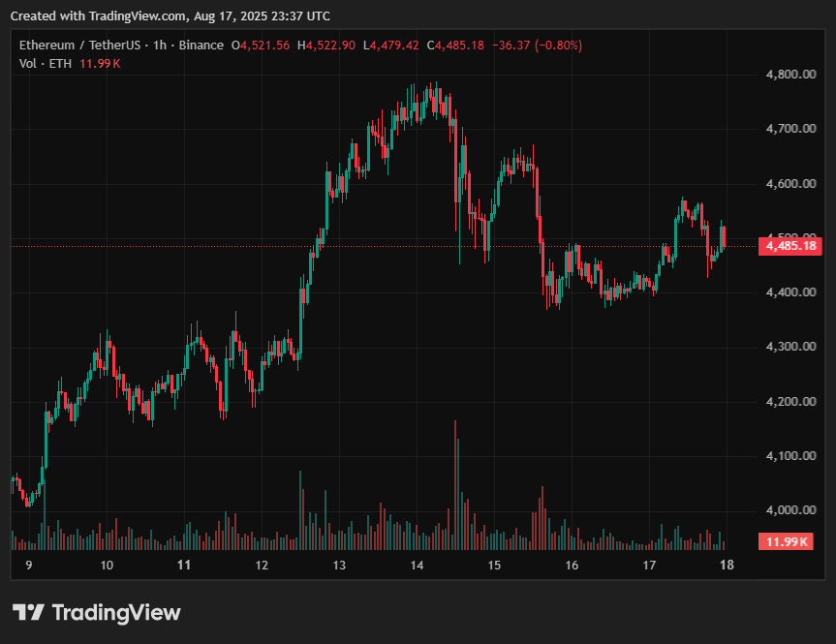This screenshot has height=644, width=836.
Task: Click date label 16 on time axis
Action: [572, 566]
